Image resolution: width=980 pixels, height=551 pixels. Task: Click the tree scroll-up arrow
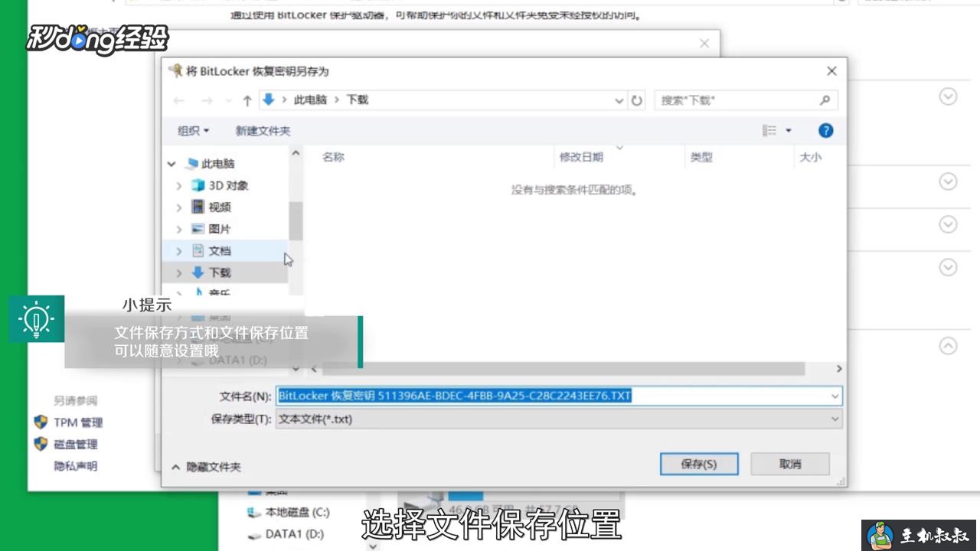coord(296,153)
